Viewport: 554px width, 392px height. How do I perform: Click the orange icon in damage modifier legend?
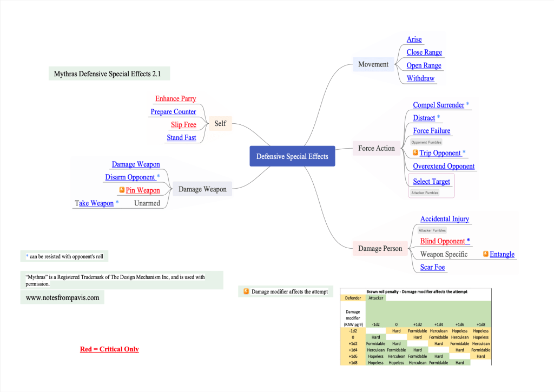coord(246,291)
